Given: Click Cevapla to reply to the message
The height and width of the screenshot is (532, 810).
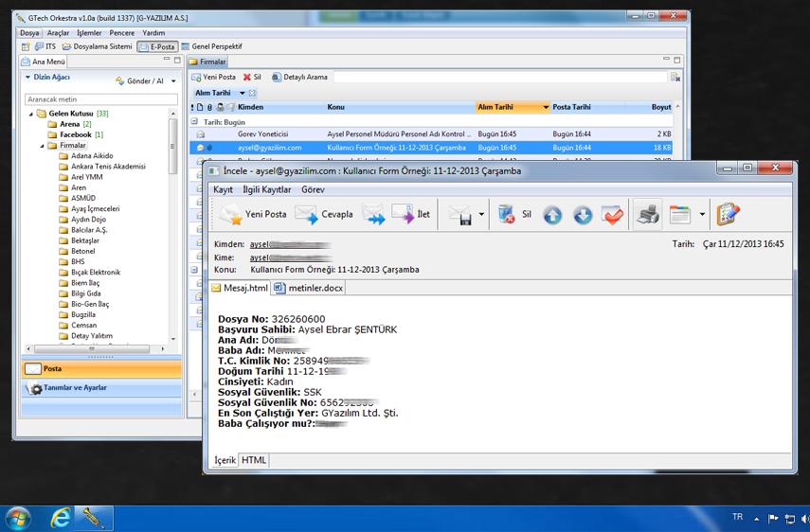Looking at the screenshot, I should click(324, 214).
